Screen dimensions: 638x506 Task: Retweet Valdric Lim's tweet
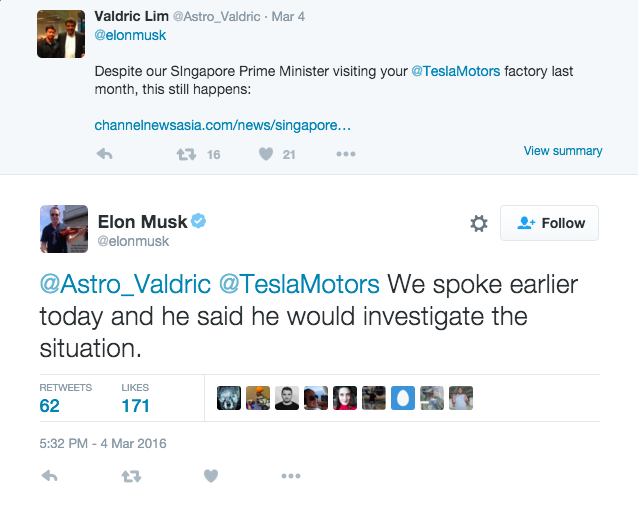(186, 154)
